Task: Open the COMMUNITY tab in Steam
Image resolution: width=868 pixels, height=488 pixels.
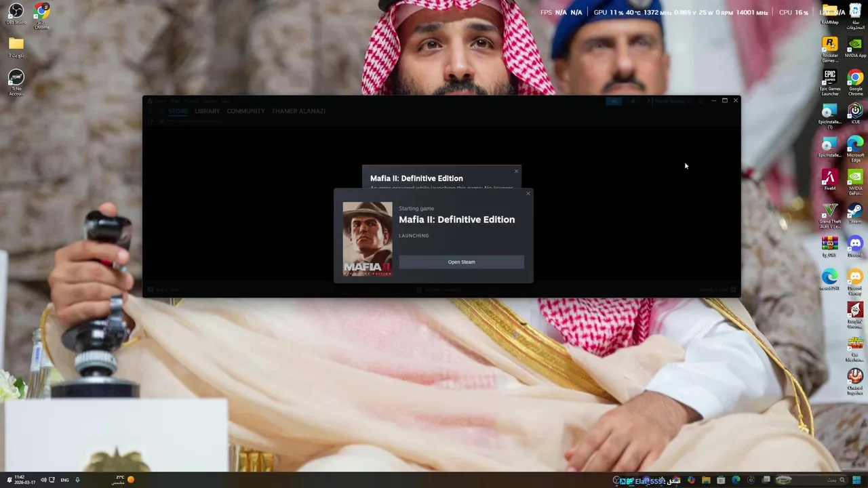Action: (245, 111)
